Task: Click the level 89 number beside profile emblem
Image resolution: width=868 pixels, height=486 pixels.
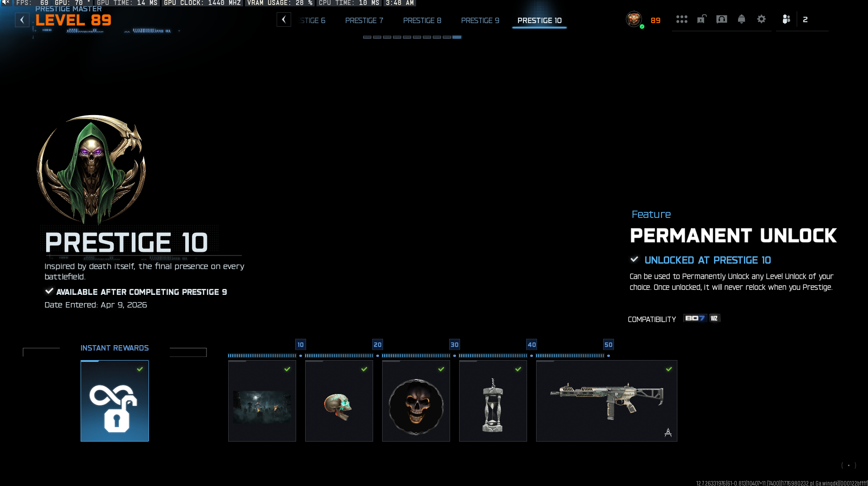Action: tap(656, 20)
